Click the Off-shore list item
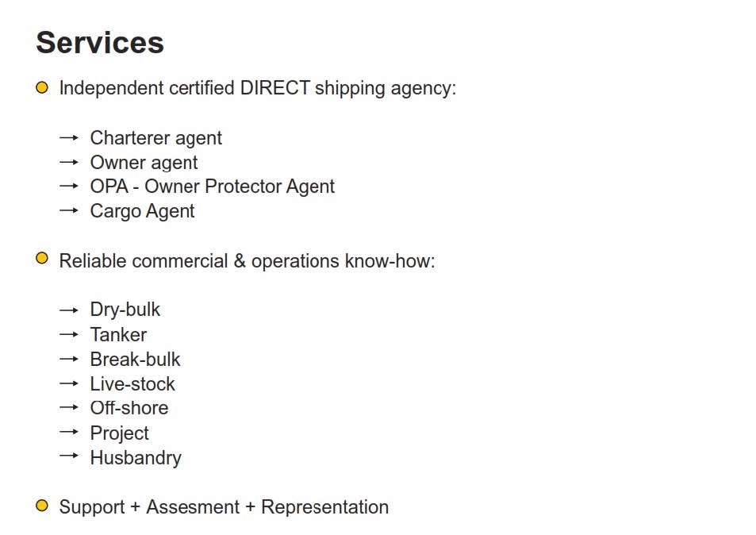The image size is (756, 535). (x=129, y=408)
